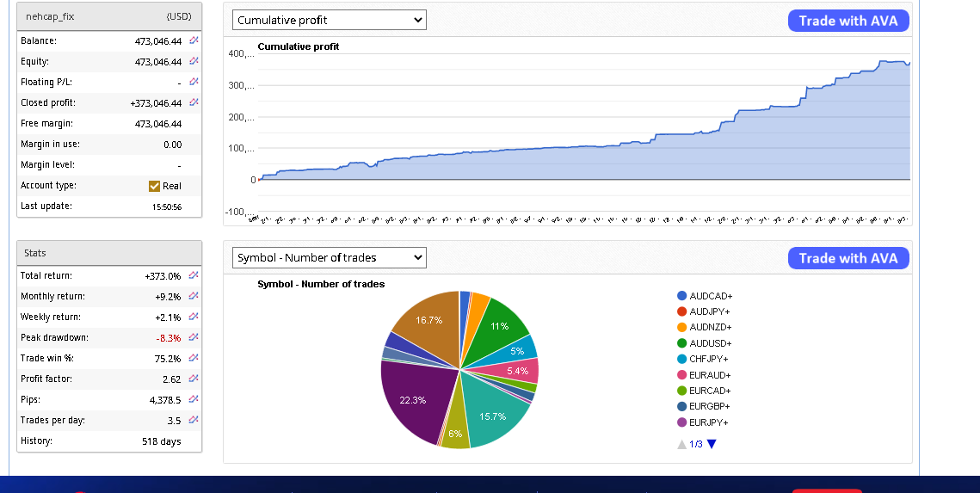Screen dimensions: 980x493
Task: Click the chart icon next to Profit factor
Action: point(194,379)
